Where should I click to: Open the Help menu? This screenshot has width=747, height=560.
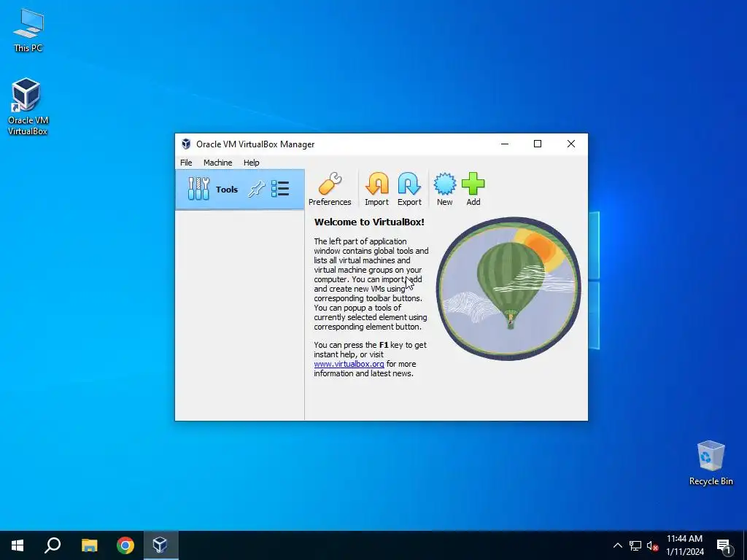click(252, 163)
